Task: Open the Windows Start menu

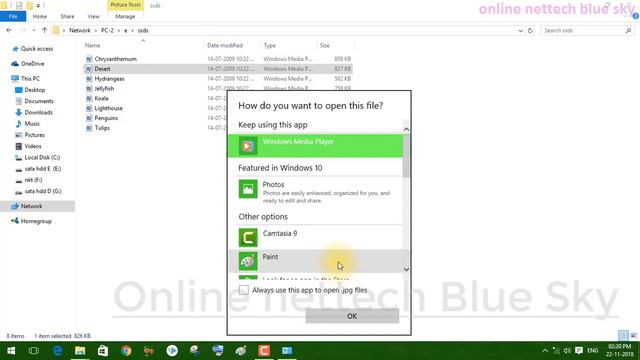Action: point(11,351)
